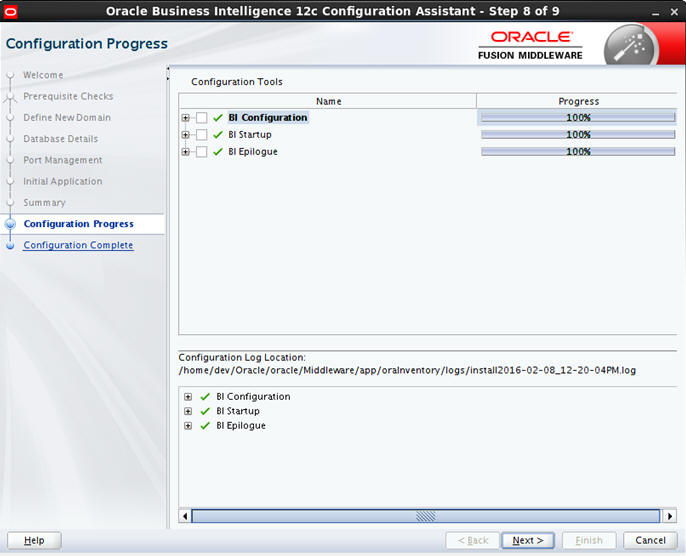The height and width of the screenshot is (556, 686).
Task: Select the Summary step in sidebar
Action: coord(45,203)
